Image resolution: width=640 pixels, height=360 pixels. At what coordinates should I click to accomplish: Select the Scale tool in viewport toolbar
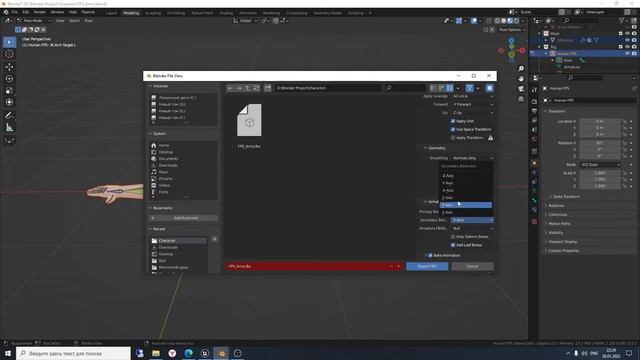tap(9, 90)
